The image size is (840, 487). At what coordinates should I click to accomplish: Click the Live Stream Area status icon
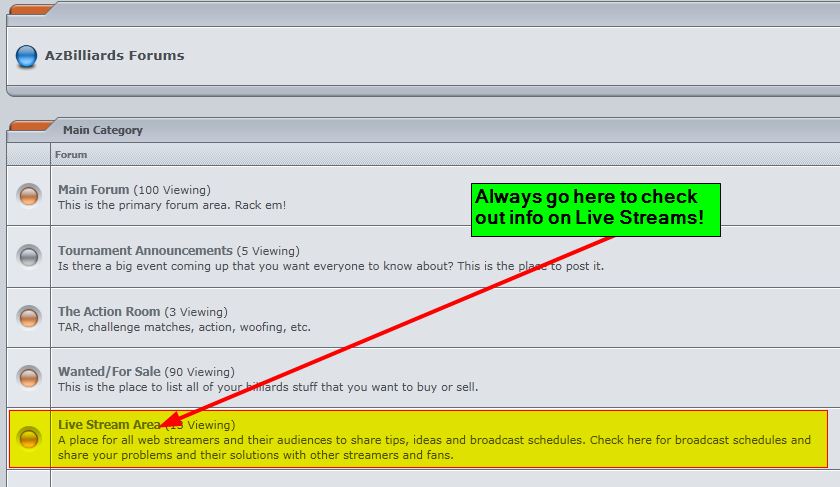pos(29,438)
